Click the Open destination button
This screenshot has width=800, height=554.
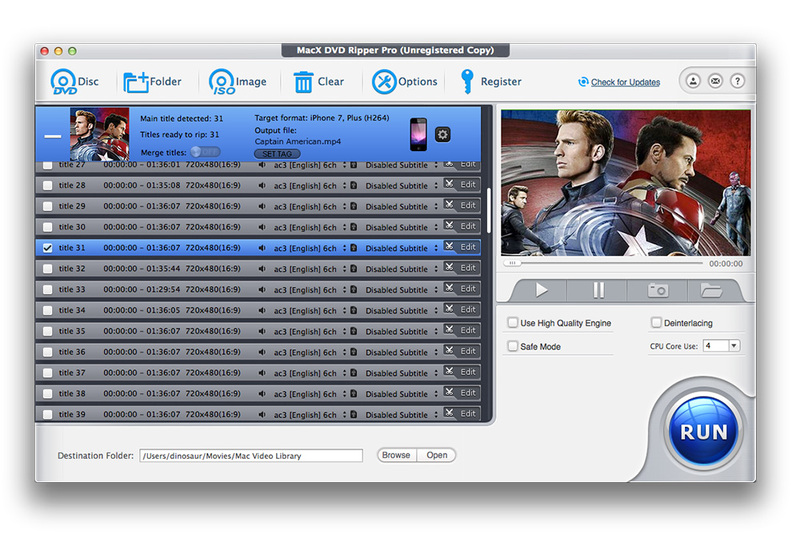437,455
